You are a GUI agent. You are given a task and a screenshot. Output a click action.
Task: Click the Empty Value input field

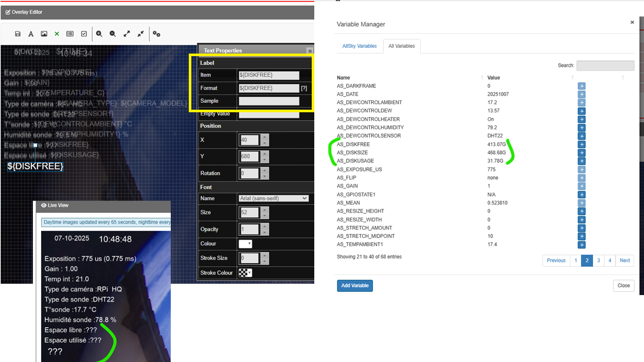point(269,114)
